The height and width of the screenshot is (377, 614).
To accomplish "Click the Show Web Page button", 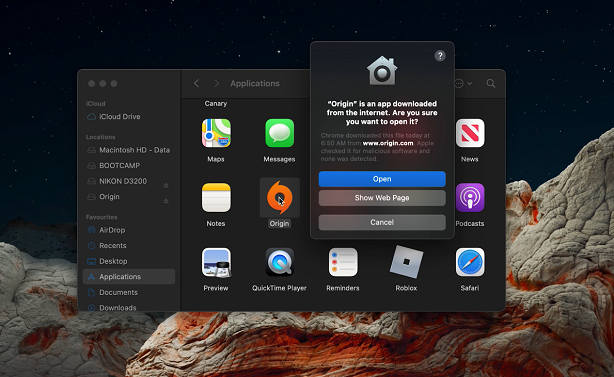I will click(382, 198).
